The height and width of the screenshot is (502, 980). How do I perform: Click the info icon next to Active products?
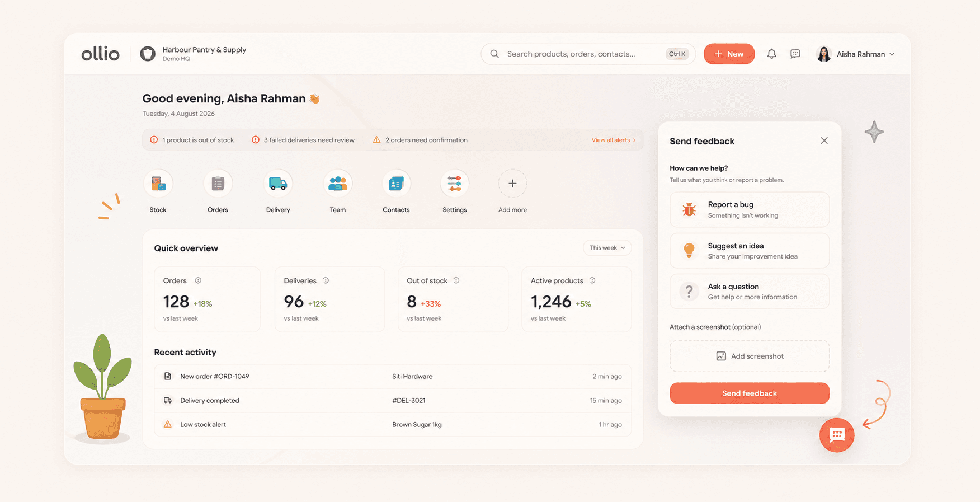(592, 280)
